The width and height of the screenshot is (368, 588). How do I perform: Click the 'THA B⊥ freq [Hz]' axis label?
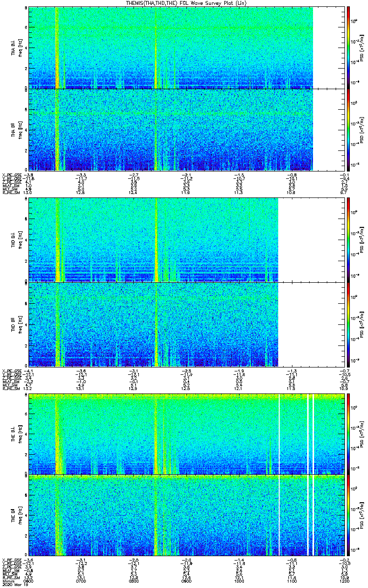[x=17, y=48]
